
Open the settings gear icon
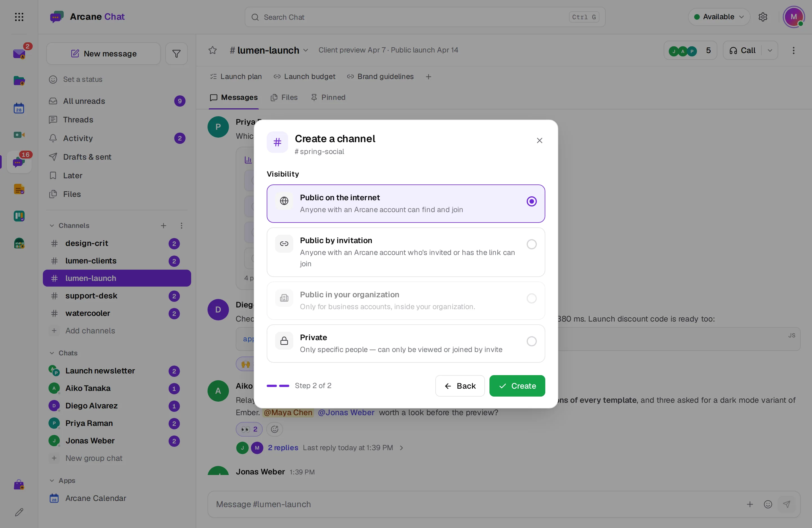pos(763,17)
